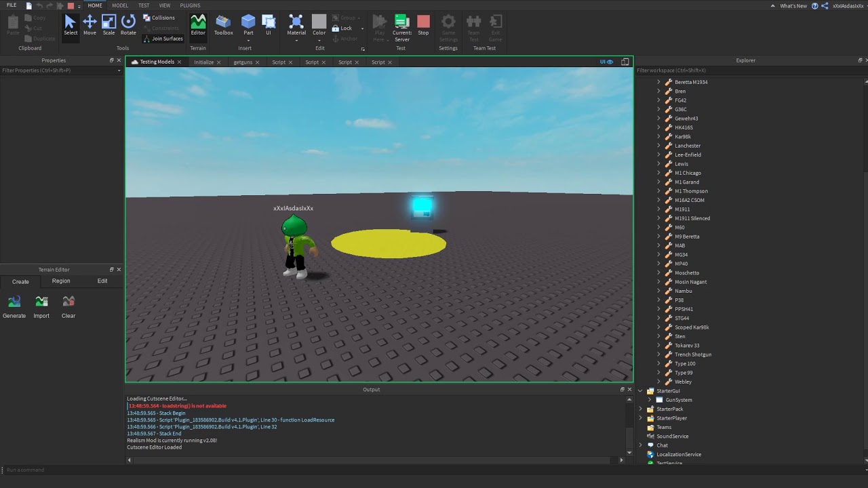The width and height of the screenshot is (868, 488).
Task: Select the Region tab in Terrain Editor
Action: (x=61, y=281)
